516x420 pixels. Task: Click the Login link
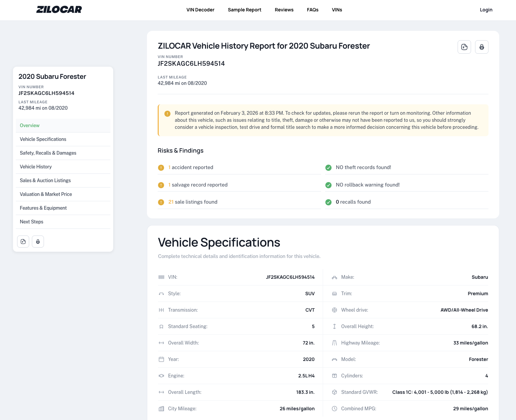[486, 10]
